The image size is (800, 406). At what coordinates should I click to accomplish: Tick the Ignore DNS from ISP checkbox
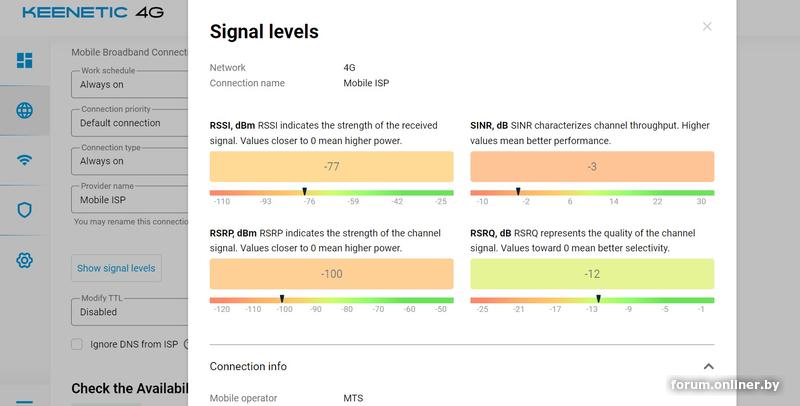pos(77,344)
